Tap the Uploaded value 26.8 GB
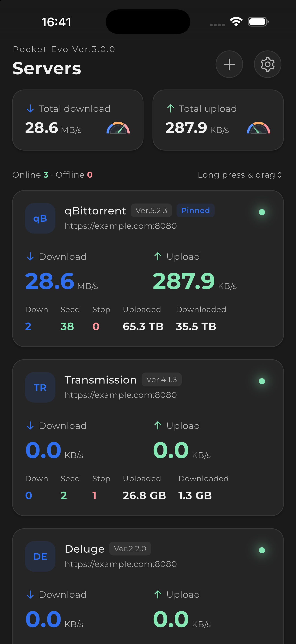 [144, 495]
